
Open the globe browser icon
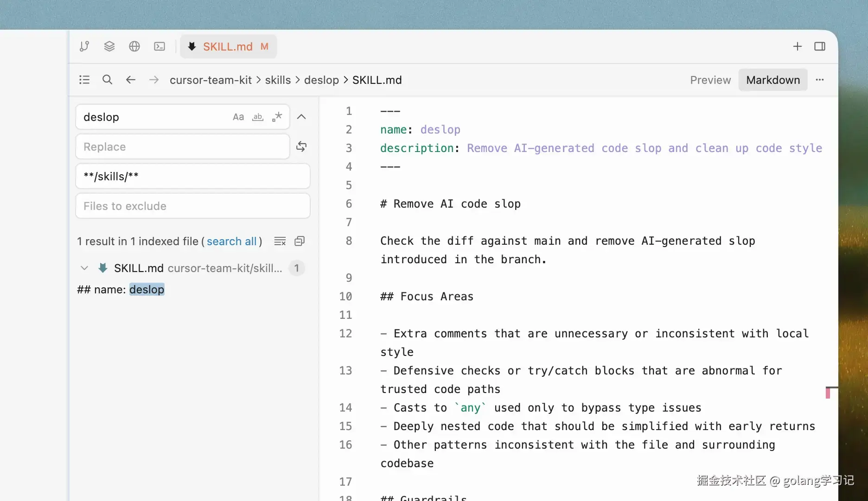pyautogui.click(x=134, y=46)
